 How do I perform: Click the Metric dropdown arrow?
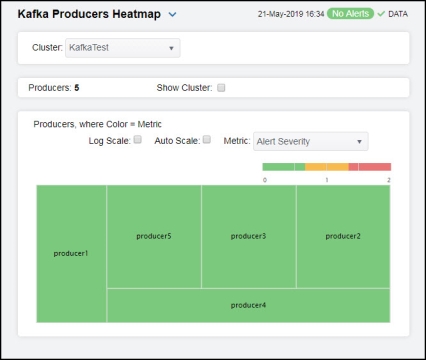pyautogui.click(x=359, y=142)
